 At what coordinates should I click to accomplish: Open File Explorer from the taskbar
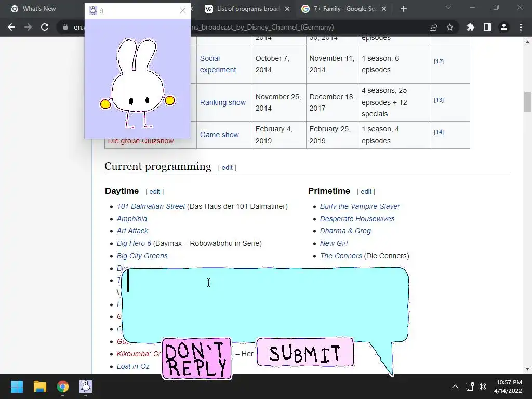tap(39, 387)
